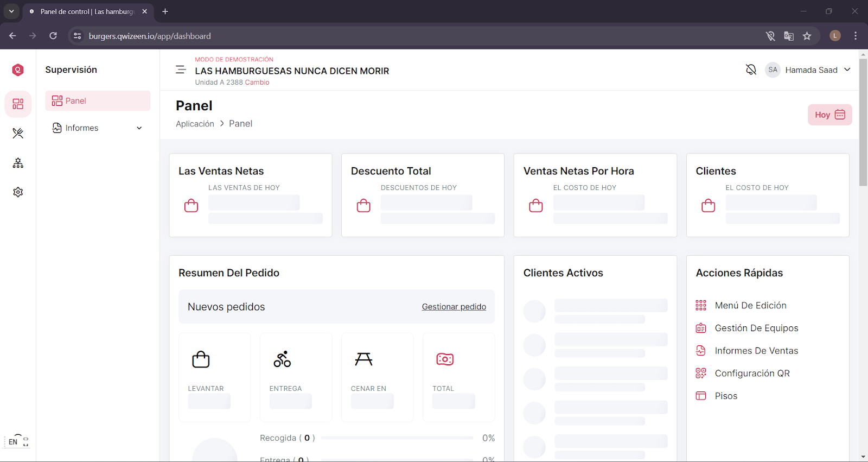
Task: Click the Total money icon
Action: point(445,359)
